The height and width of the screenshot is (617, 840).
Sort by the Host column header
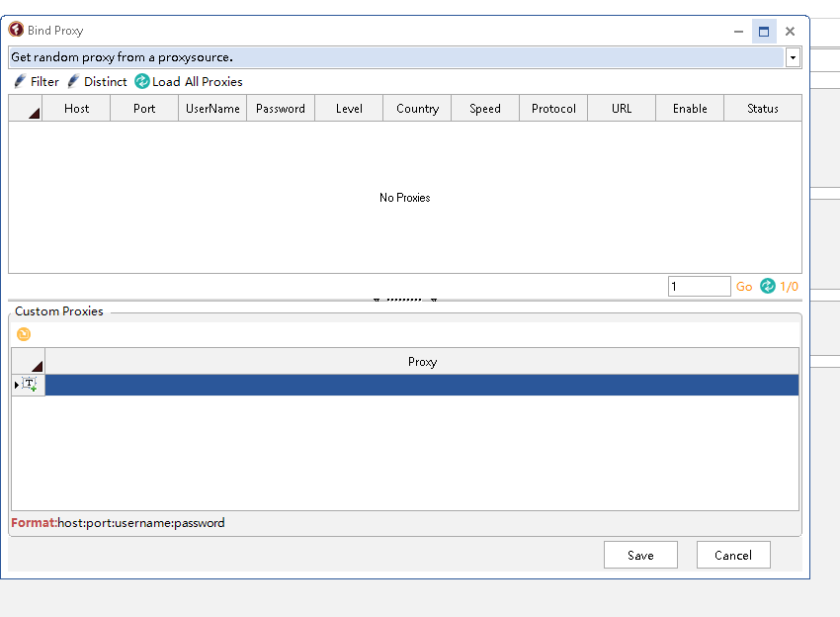click(x=76, y=109)
